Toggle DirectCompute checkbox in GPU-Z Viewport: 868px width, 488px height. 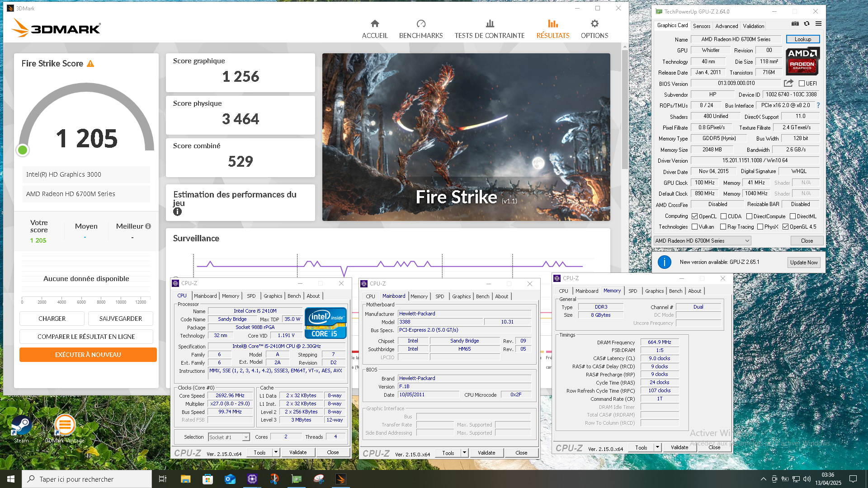pos(749,216)
